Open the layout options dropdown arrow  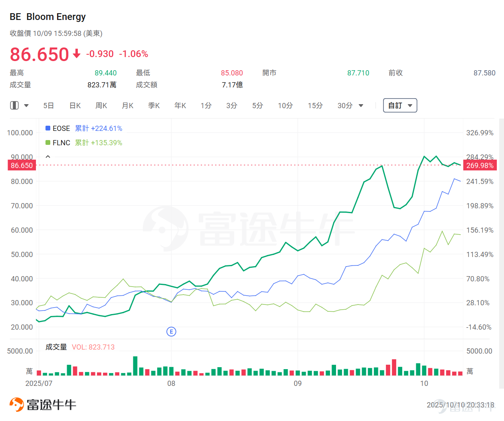(x=26, y=106)
